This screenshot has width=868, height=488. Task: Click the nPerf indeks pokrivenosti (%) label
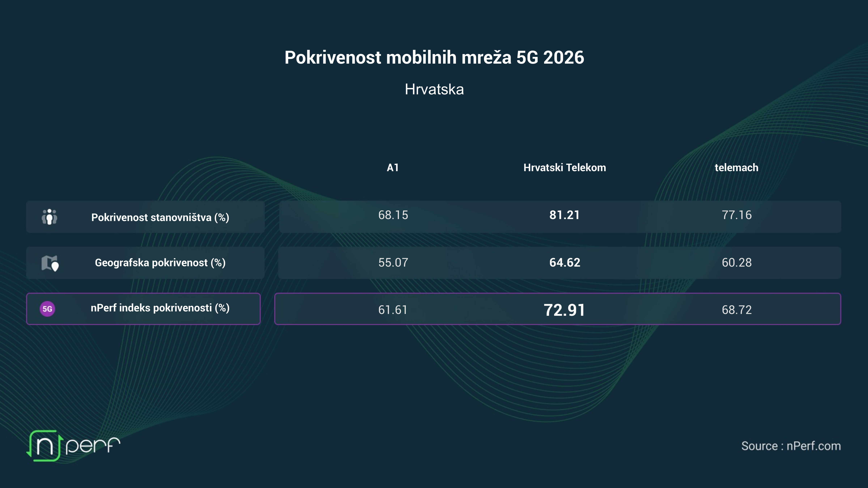point(160,308)
